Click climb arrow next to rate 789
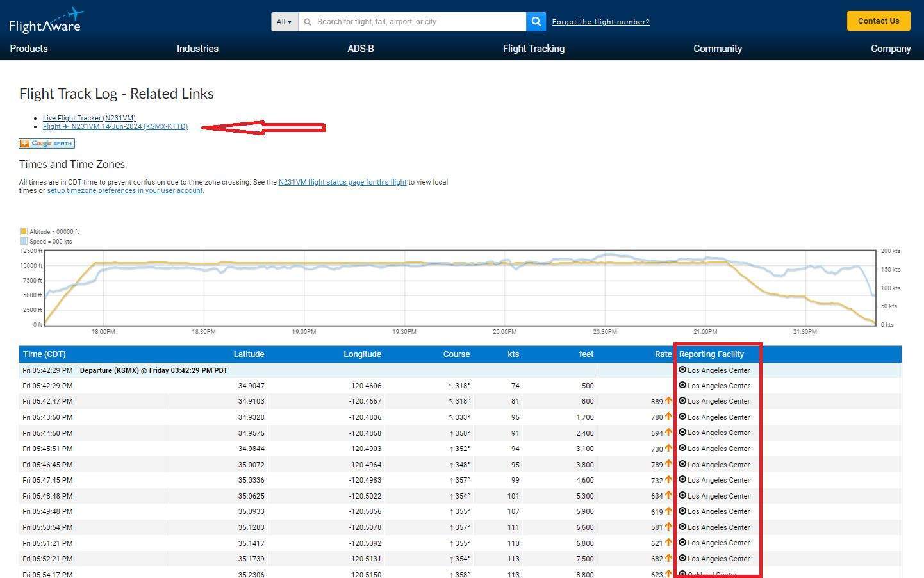 pos(669,464)
